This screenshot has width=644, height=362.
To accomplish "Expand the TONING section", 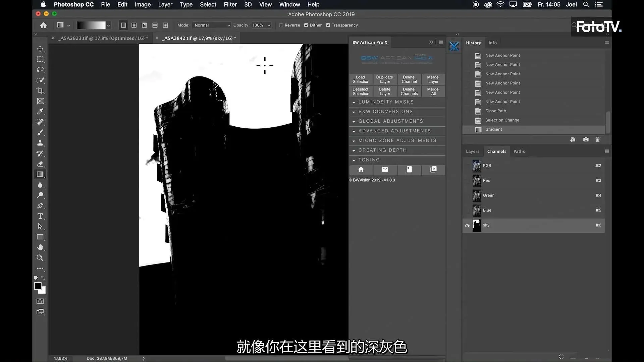I will pos(369,160).
